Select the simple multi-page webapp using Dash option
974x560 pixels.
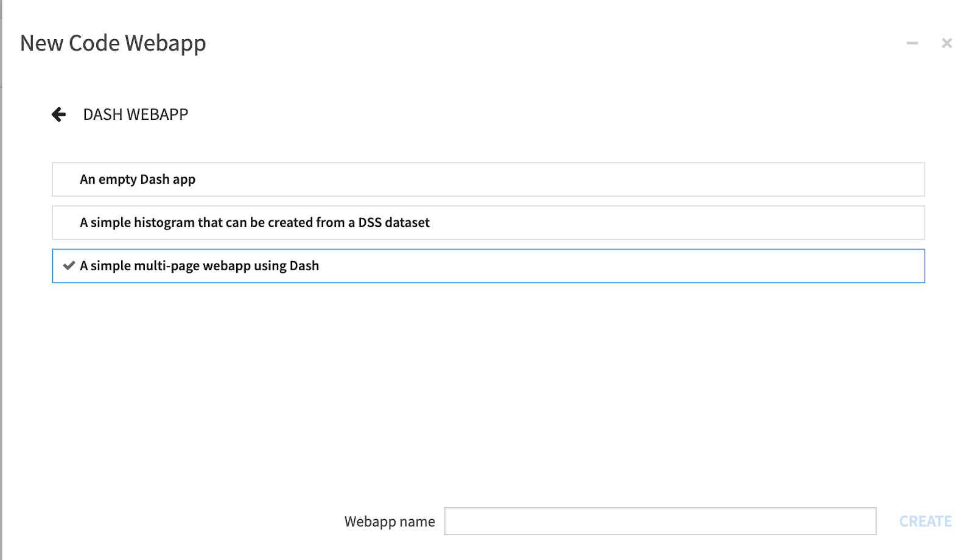tap(488, 266)
